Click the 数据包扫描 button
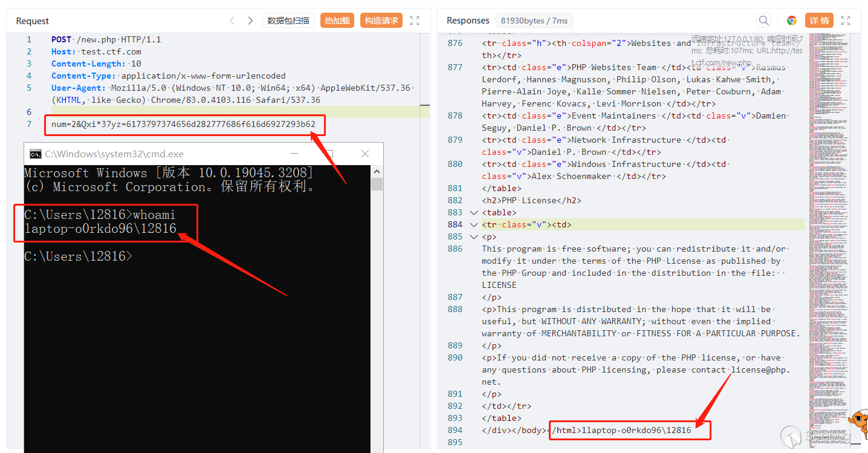The width and height of the screenshot is (868, 453). point(288,21)
